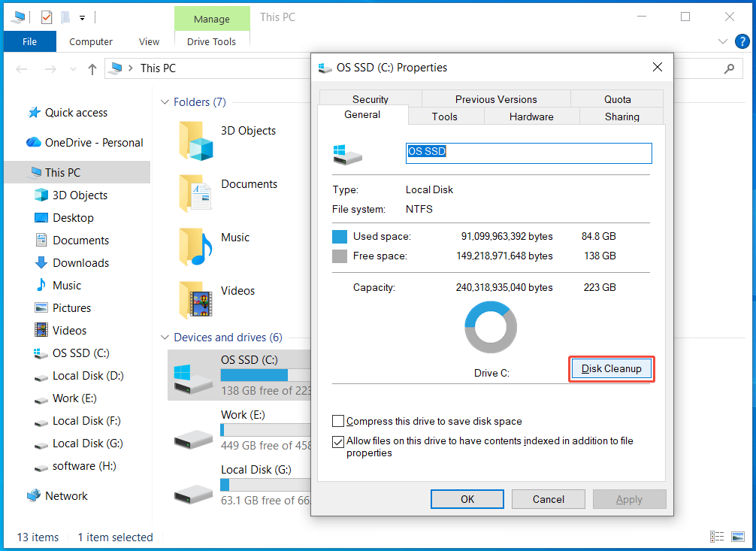Apply the drive properties changes
This screenshot has width=756, height=551.
(x=629, y=499)
